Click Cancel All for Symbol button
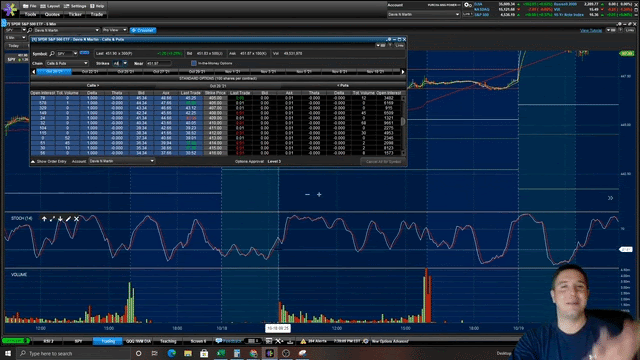The image size is (640, 360). (383, 162)
